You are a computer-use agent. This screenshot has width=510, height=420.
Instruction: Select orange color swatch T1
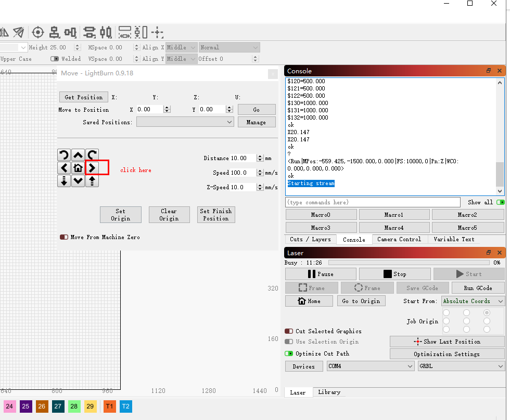[109, 406]
